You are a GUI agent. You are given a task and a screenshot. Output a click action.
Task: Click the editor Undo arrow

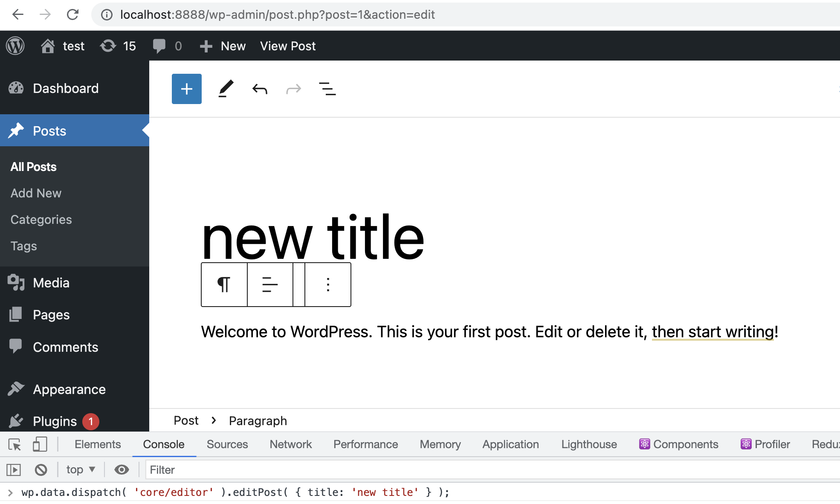point(260,89)
